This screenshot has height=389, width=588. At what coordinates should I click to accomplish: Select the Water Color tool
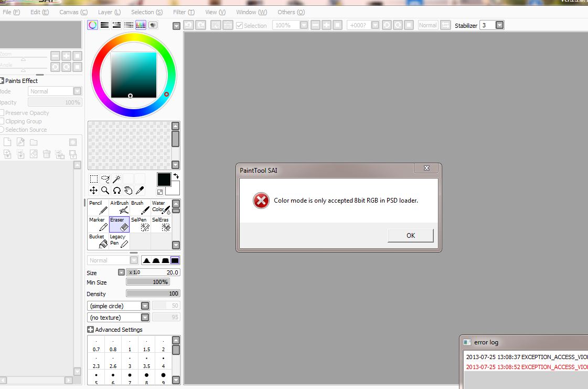coord(161,207)
